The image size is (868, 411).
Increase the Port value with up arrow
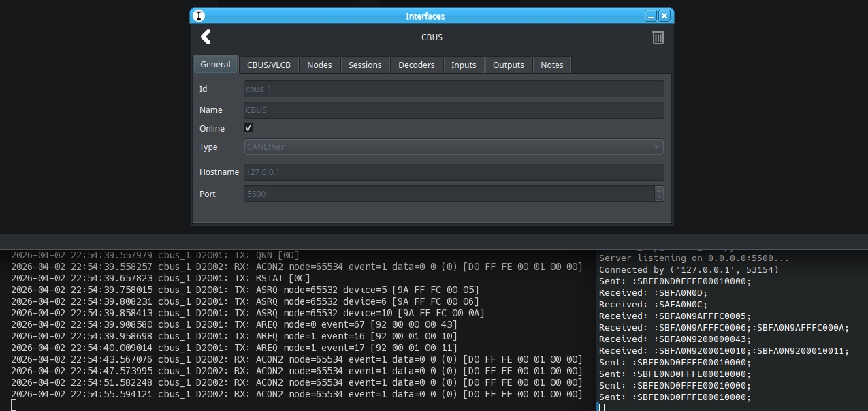658,190
